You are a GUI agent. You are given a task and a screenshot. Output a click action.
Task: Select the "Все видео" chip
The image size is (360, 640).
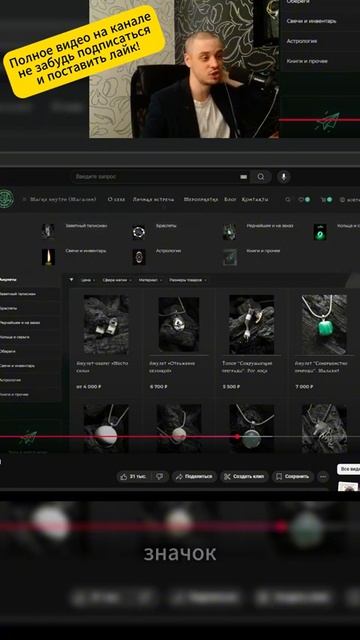pyautogui.click(x=349, y=469)
